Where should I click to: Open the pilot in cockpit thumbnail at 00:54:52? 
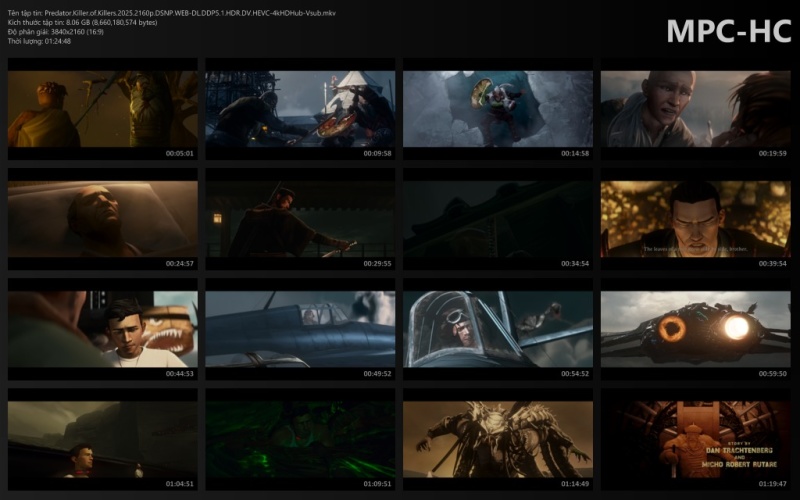(x=498, y=329)
